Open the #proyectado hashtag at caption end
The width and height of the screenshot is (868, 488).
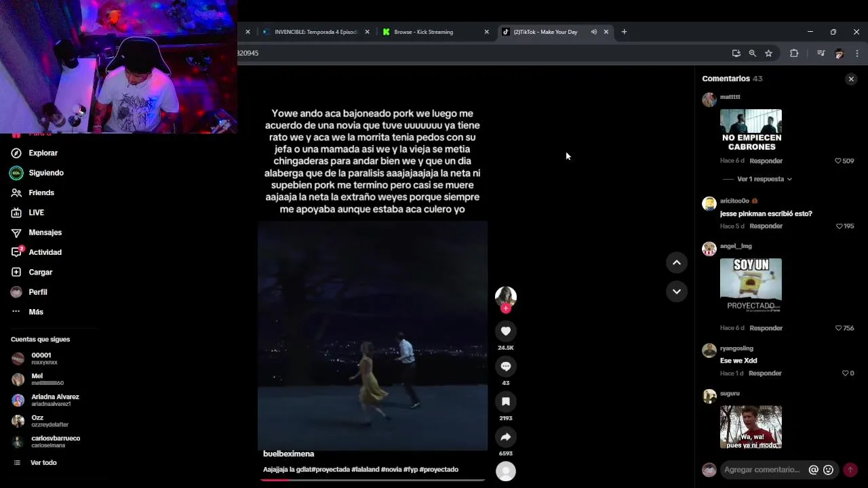tap(439, 470)
